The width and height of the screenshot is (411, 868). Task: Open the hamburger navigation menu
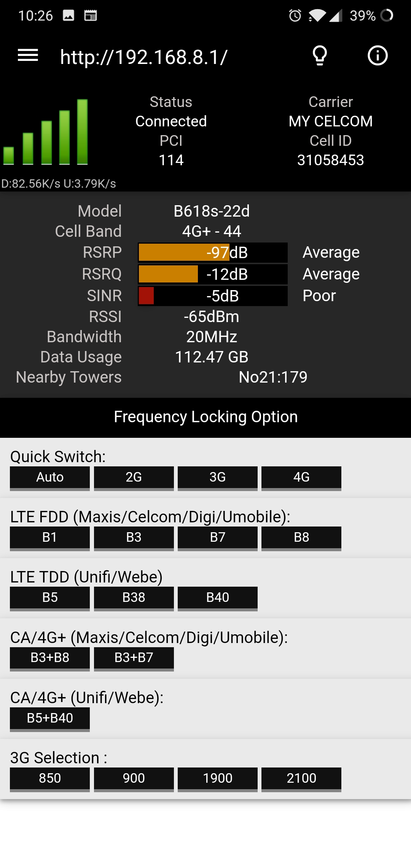[x=28, y=56]
